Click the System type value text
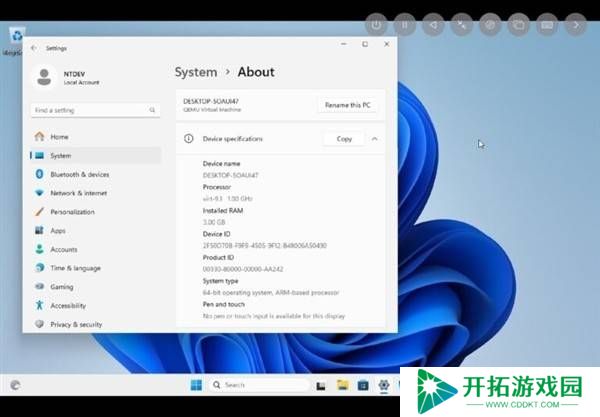 (x=271, y=293)
